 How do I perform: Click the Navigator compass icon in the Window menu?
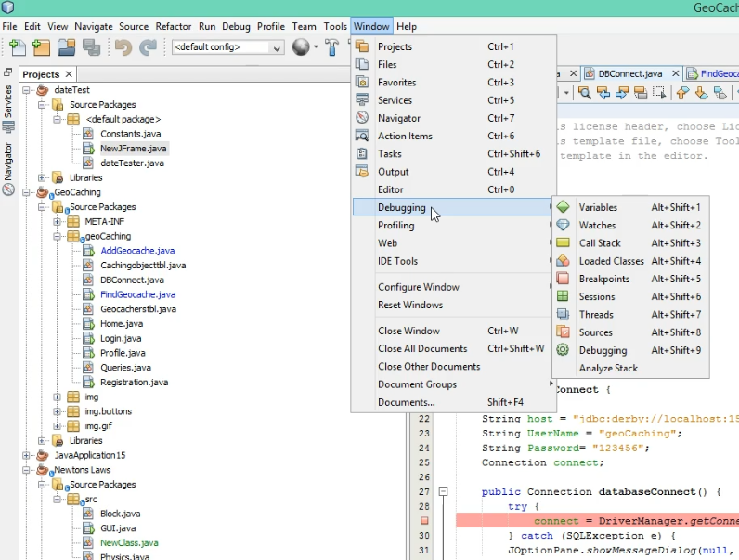(x=362, y=117)
